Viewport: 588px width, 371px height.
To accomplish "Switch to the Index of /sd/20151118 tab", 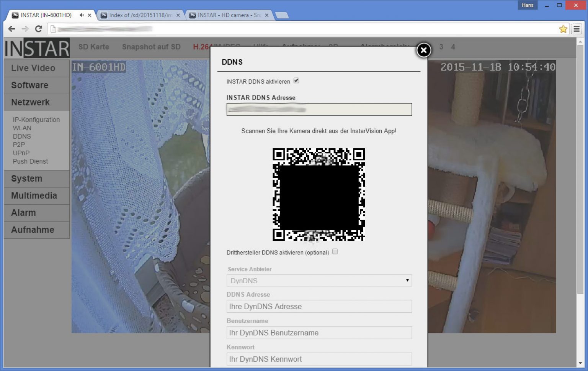I will click(x=140, y=15).
